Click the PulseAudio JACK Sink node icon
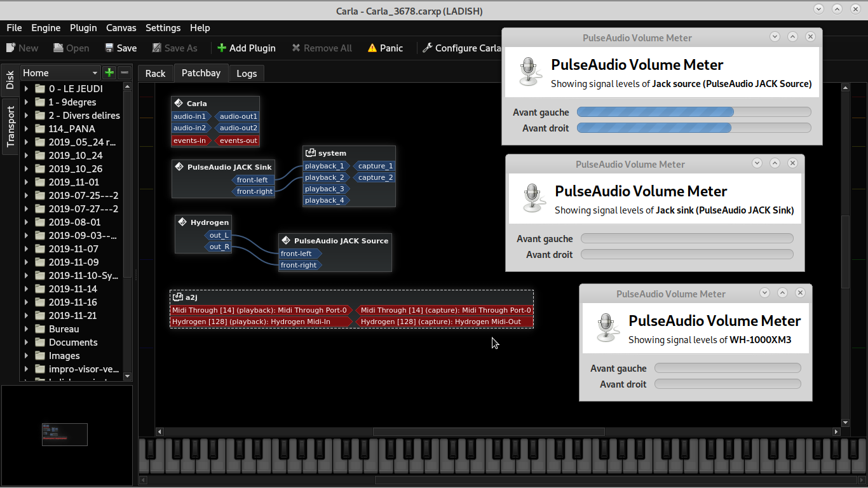868x488 pixels. click(179, 166)
